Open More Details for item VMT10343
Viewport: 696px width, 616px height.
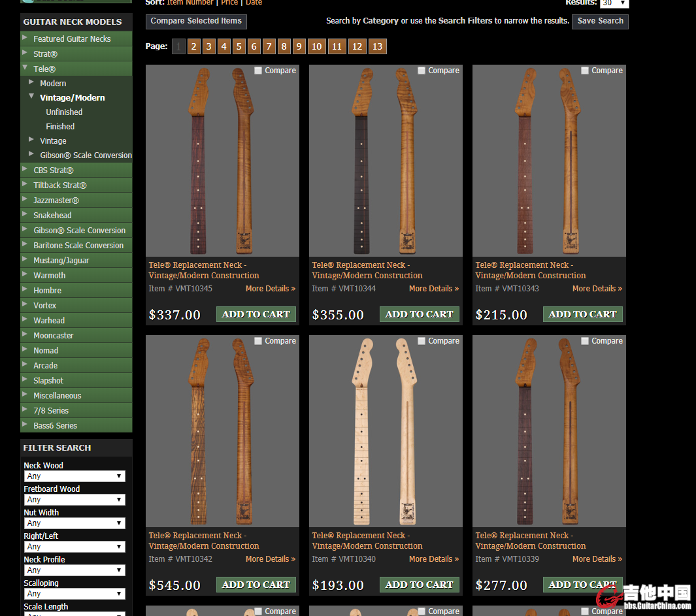(x=597, y=289)
